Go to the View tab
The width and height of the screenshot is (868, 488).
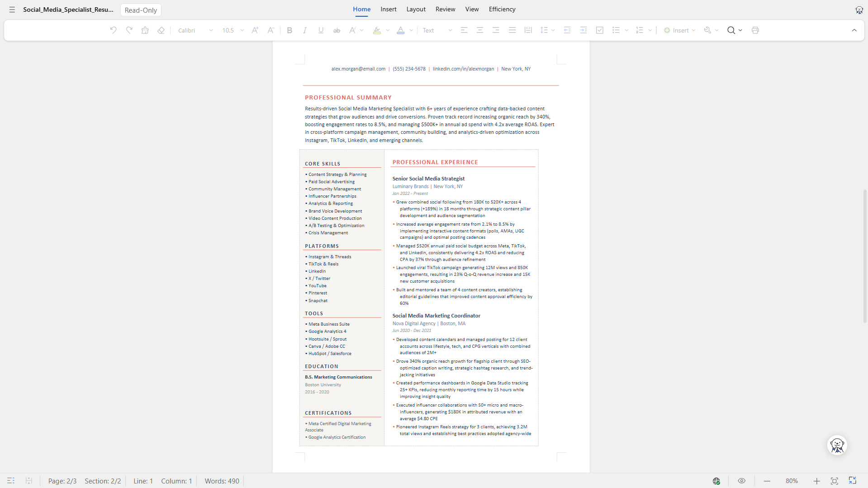(x=472, y=9)
